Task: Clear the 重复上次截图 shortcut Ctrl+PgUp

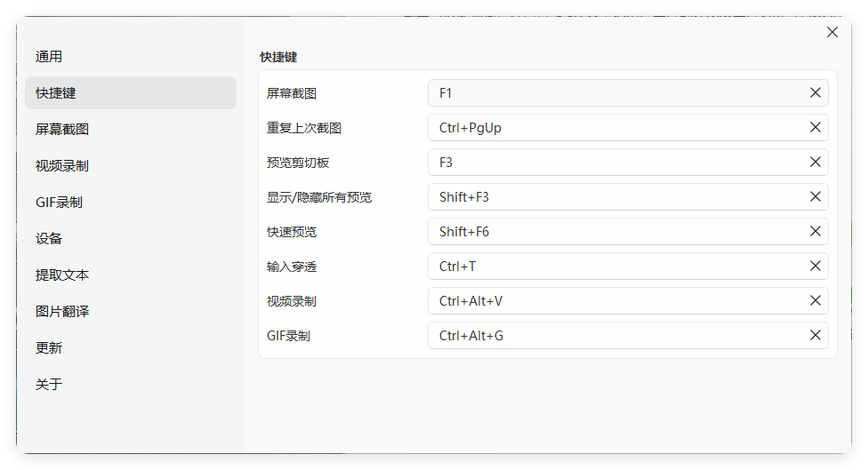Action: pyautogui.click(x=815, y=127)
